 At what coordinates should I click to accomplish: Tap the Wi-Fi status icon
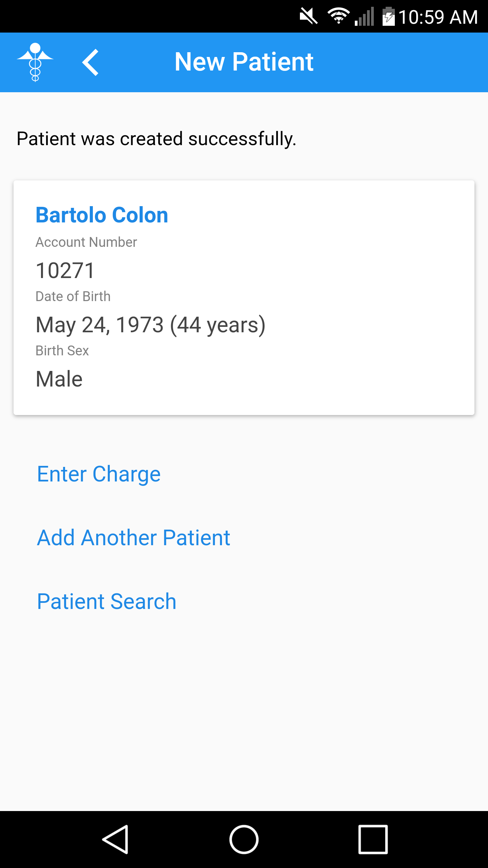338,16
